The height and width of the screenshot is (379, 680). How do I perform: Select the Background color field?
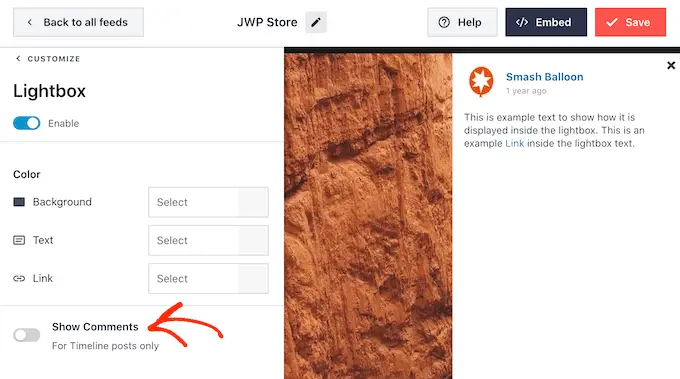click(208, 202)
